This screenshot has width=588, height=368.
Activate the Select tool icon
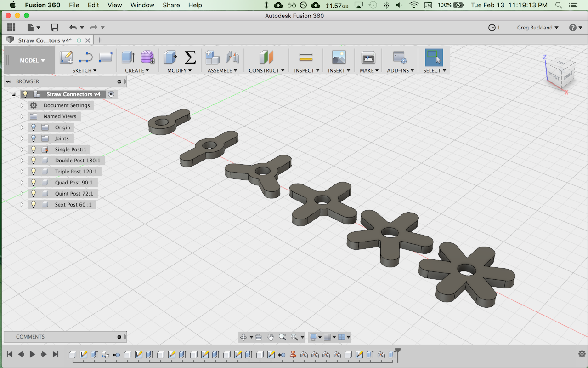click(x=434, y=57)
